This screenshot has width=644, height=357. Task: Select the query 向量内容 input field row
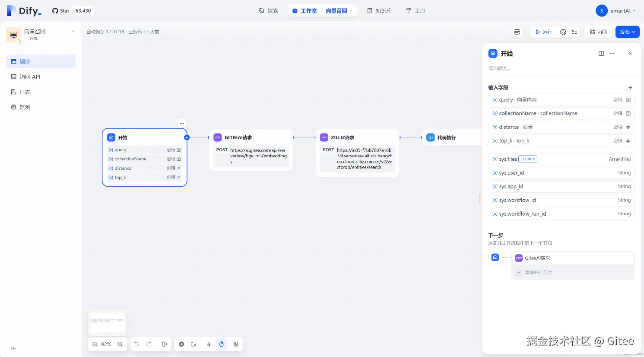561,100
